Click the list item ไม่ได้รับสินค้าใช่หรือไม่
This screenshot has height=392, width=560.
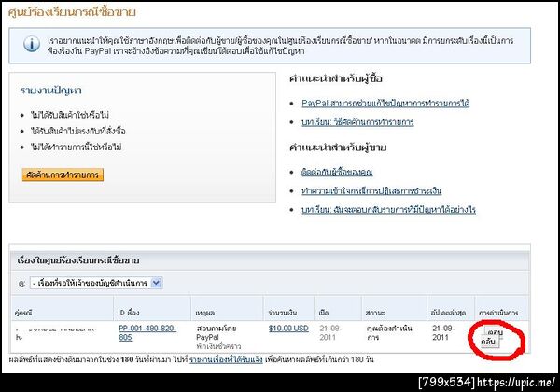[x=70, y=115]
